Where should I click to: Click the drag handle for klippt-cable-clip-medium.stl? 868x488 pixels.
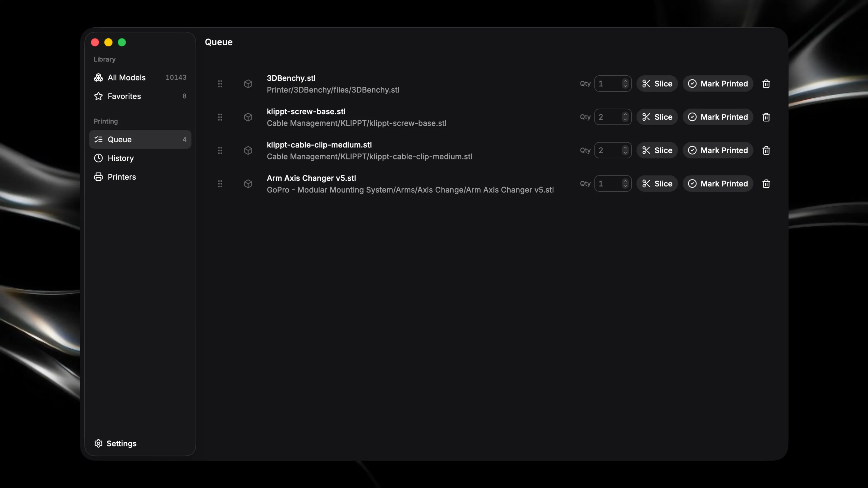[220, 150]
